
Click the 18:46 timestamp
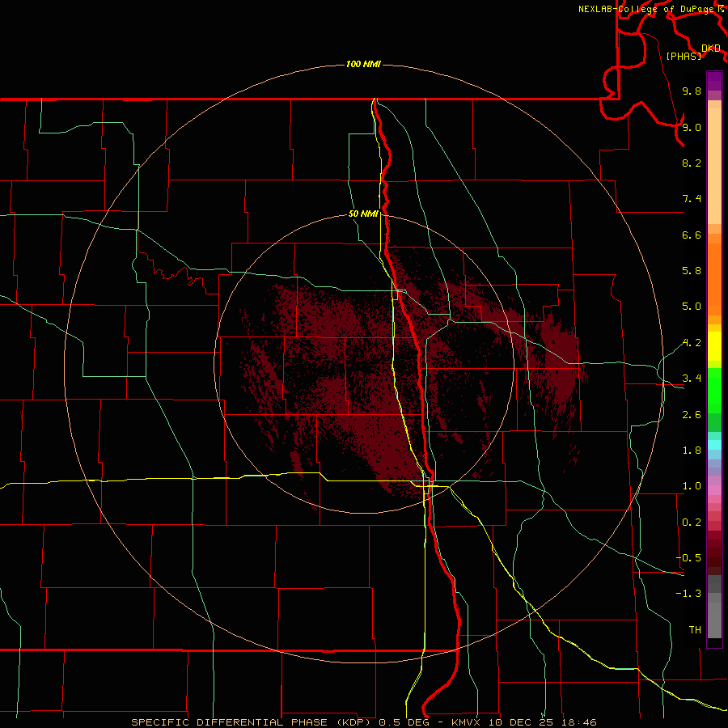[578, 722]
